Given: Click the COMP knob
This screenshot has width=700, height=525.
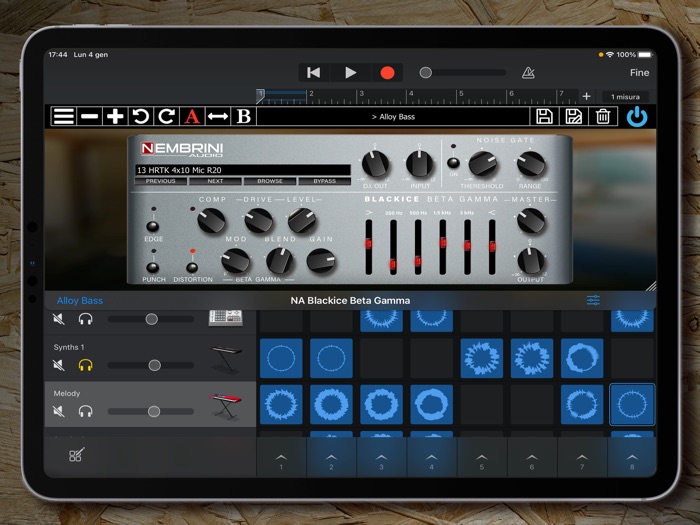Looking at the screenshot, I should point(212,221).
